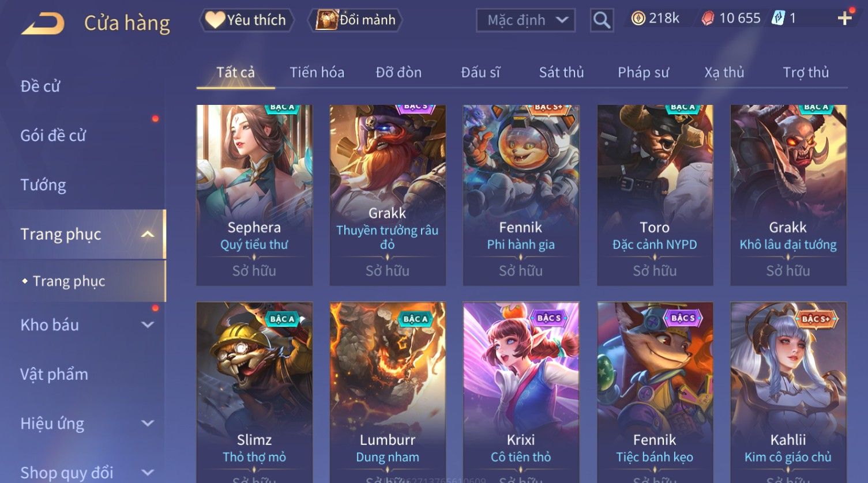Tap the plus icon to add currency
The width and height of the screenshot is (868, 483).
click(x=844, y=19)
